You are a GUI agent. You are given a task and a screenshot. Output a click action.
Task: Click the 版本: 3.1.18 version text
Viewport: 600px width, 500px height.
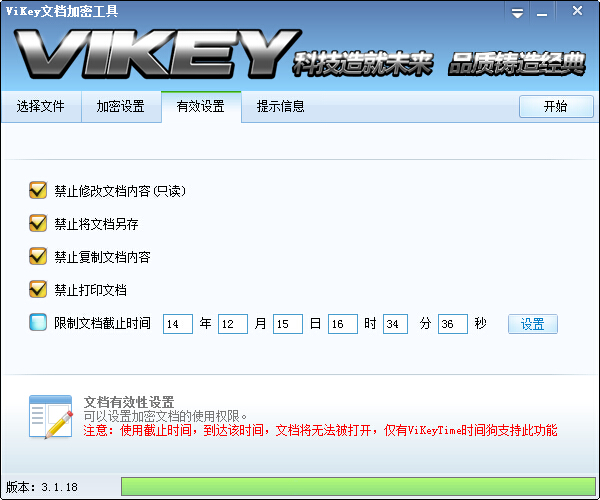[42, 487]
